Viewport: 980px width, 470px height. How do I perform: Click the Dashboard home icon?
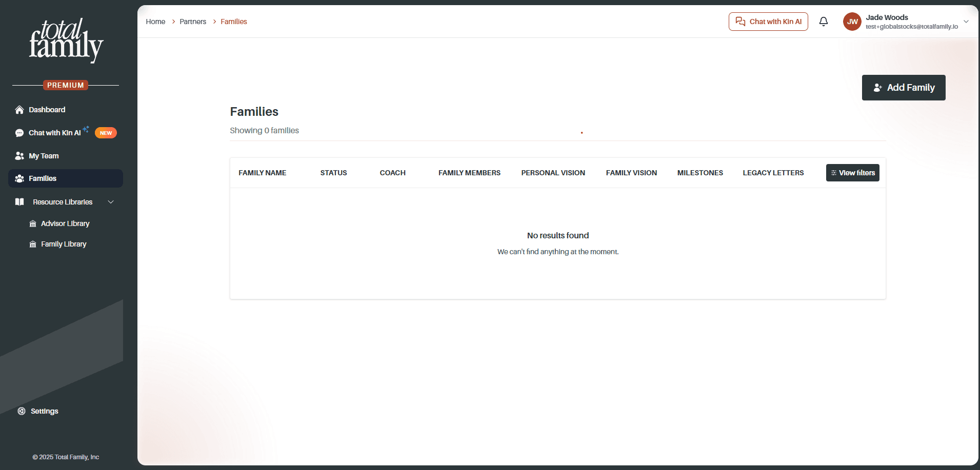(19, 110)
